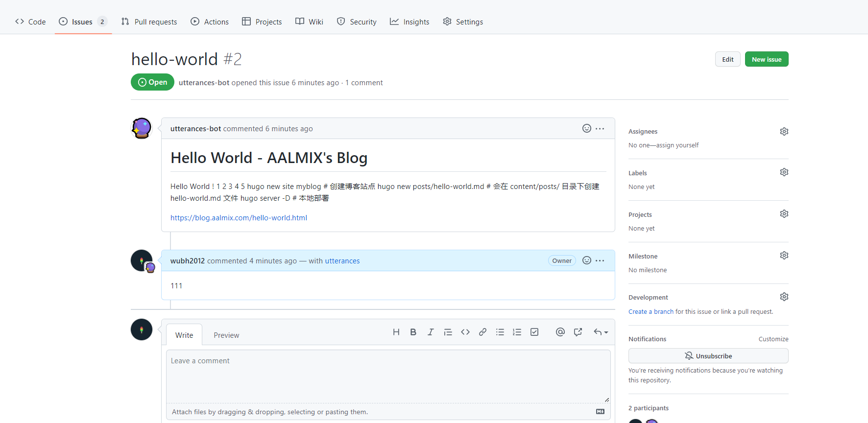Open Assignees settings gear
The width and height of the screenshot is (868, 423).
[x=784, y=132]
